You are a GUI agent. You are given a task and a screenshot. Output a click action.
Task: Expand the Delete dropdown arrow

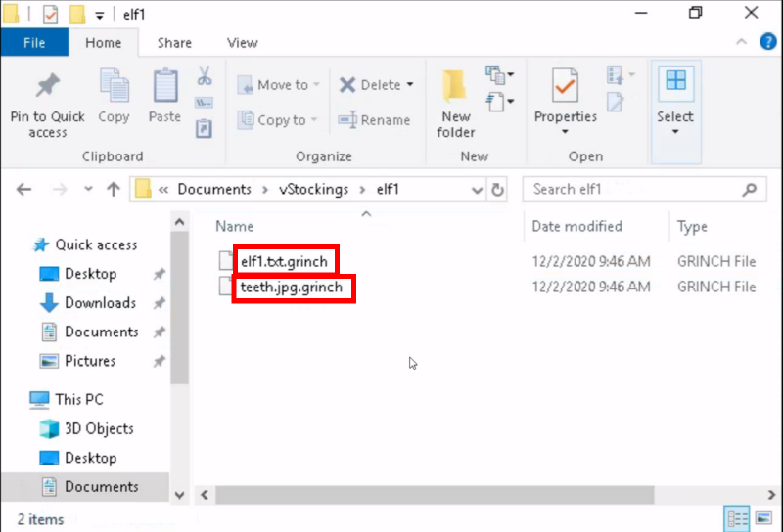coord(409,85)
